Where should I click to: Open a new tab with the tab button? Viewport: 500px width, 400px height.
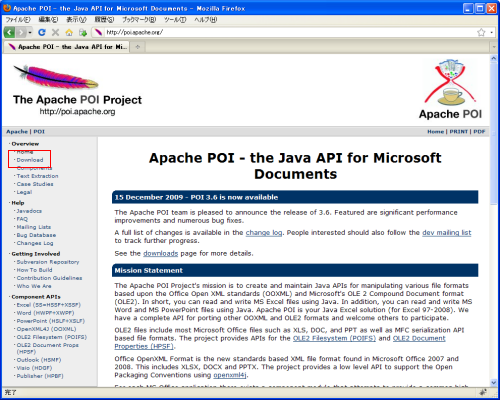click(137, 47)
